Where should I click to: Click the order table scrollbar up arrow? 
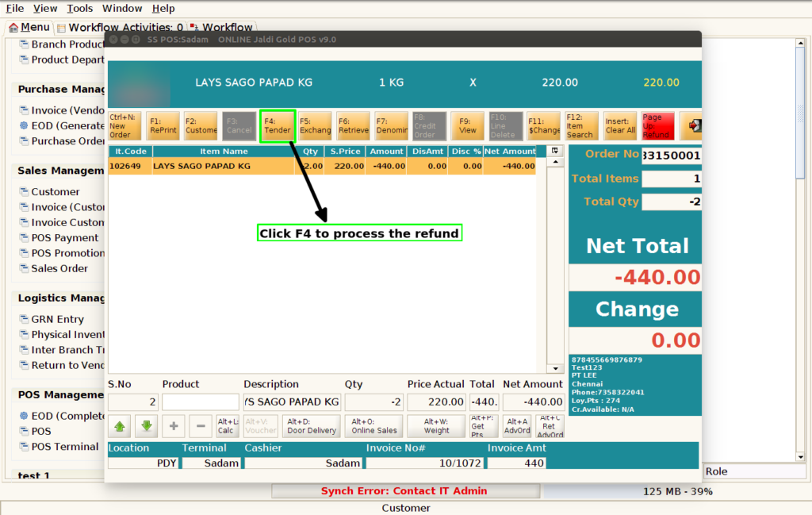(555, 162)
